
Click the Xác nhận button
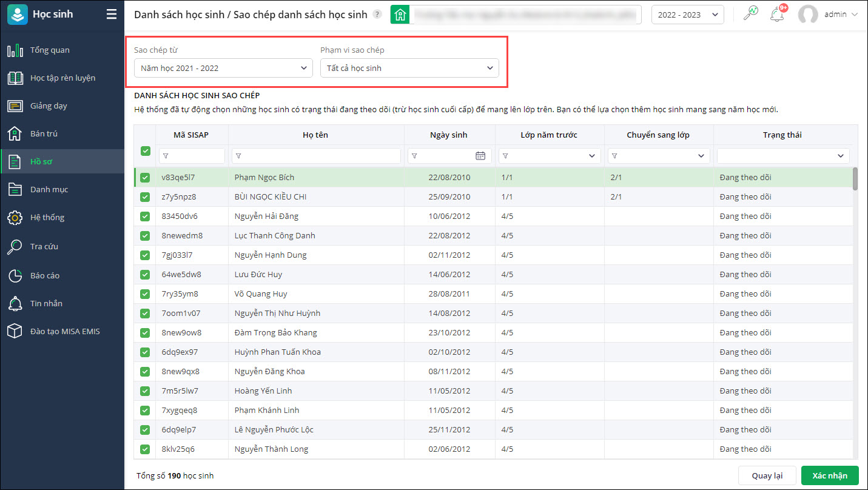point(830,475)
